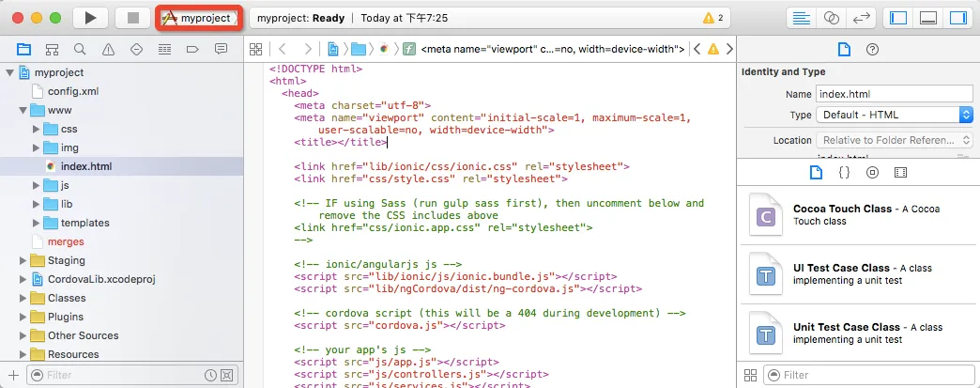Screen dimensions: 980x388
Task: Expand the templates folder
Action: click(x=36, y=223)
